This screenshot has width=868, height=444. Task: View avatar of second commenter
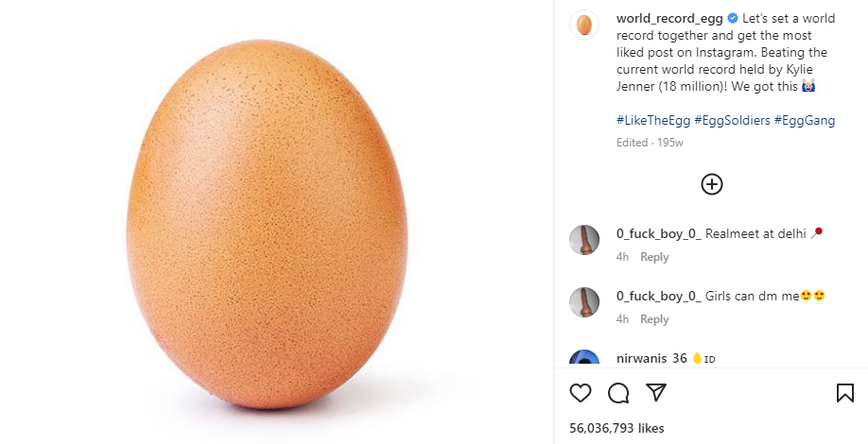584,302
